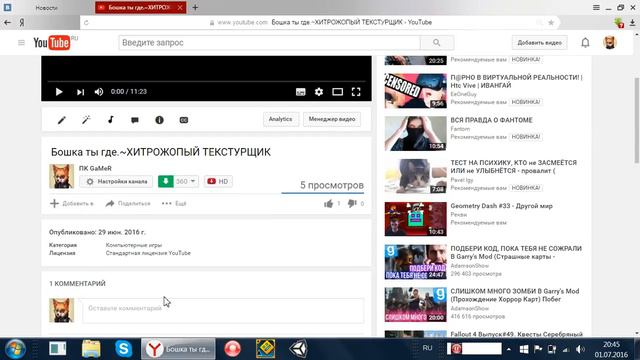The height and width of the screenshot is (360, 640).
Task: Open ПК GaMeR channel name link
Action: click(95, 168)
